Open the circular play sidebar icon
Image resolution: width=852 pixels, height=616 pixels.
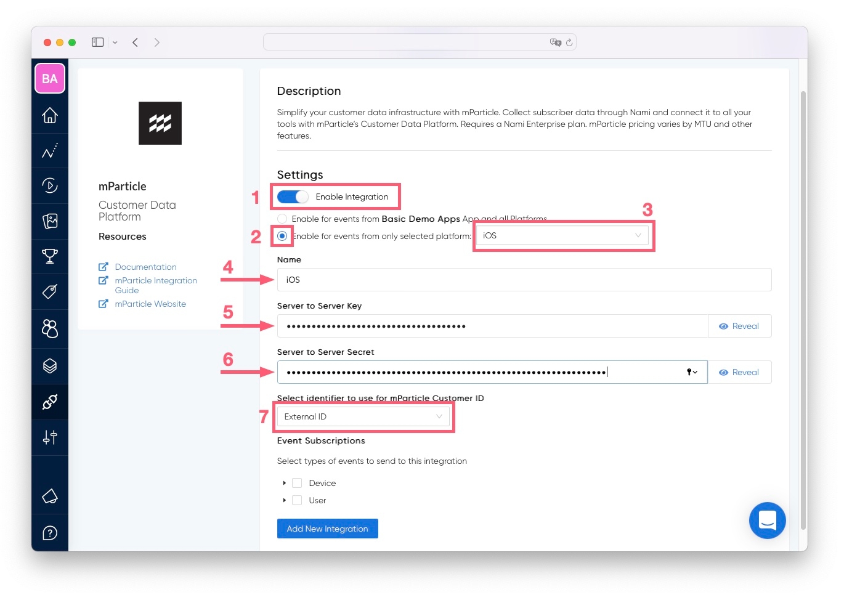50,185
